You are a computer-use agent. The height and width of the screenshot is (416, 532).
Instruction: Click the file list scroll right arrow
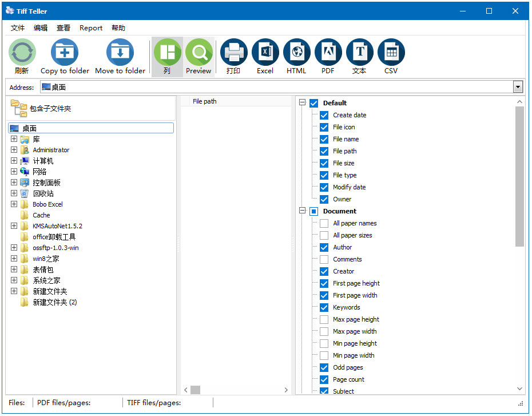coord(286,390)
